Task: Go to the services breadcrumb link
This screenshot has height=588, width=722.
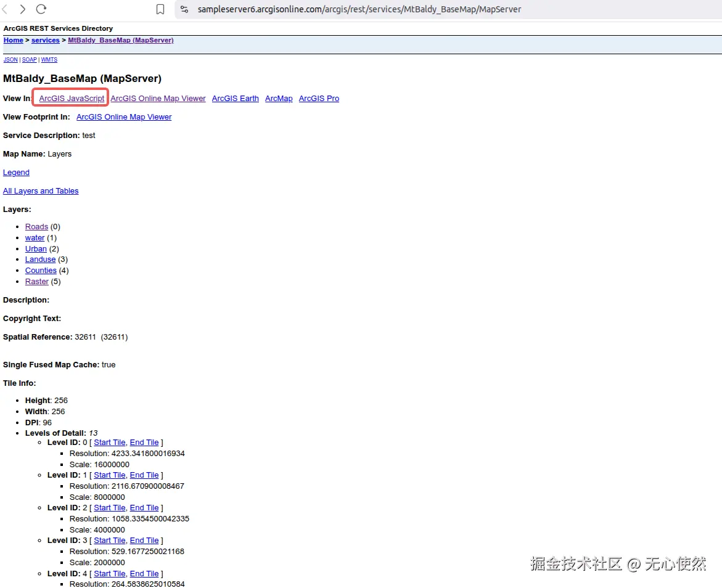Action: click(x=46, y=40)
